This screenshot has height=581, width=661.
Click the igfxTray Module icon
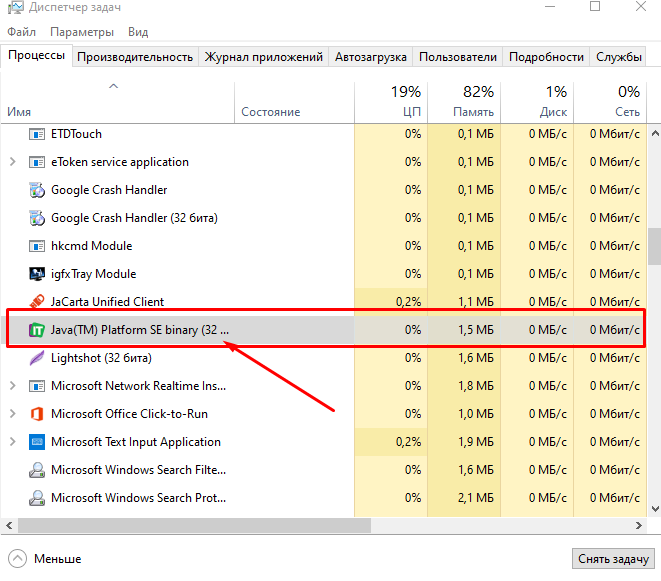37,274
